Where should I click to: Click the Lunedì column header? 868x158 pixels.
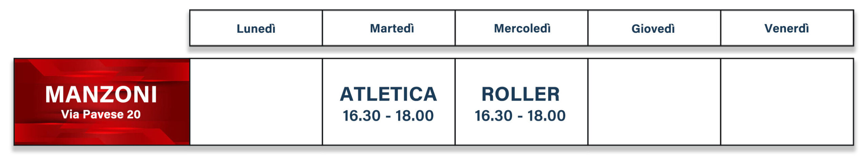[x=256, y=28]
